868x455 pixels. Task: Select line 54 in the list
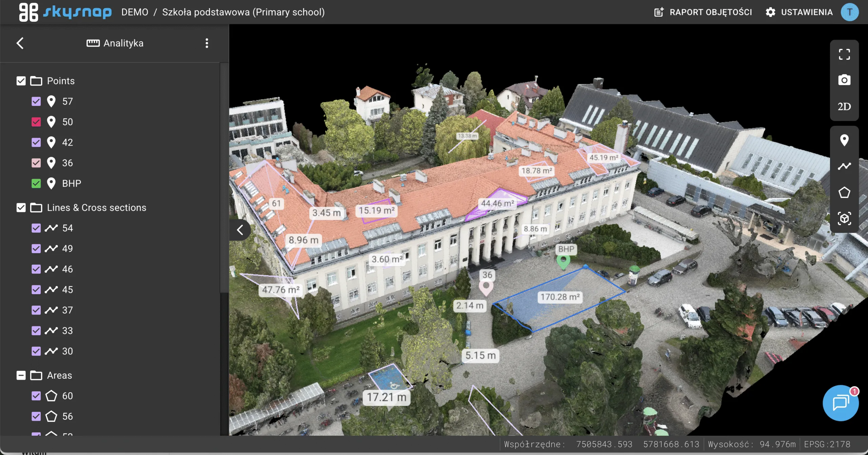[67, 228]
